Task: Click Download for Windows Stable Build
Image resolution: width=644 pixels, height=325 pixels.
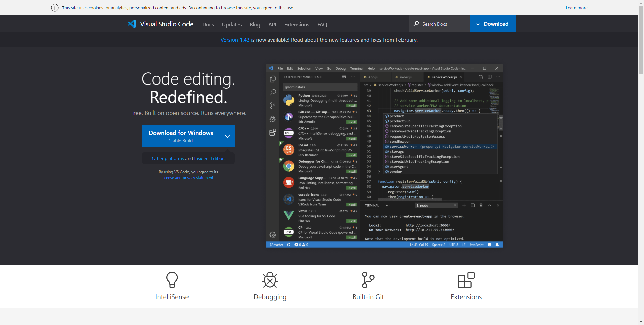Action: point(181,136)
